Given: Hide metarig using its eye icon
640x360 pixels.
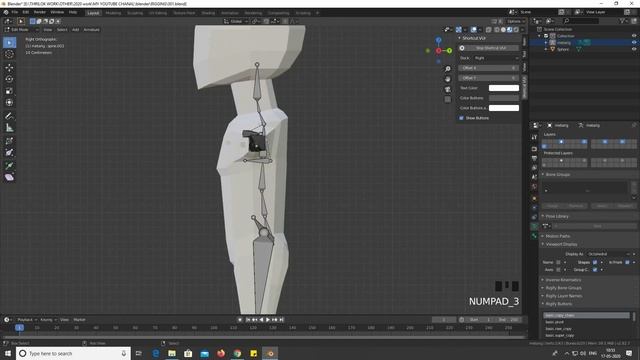Looking at the screenshot, I should 634,42.
